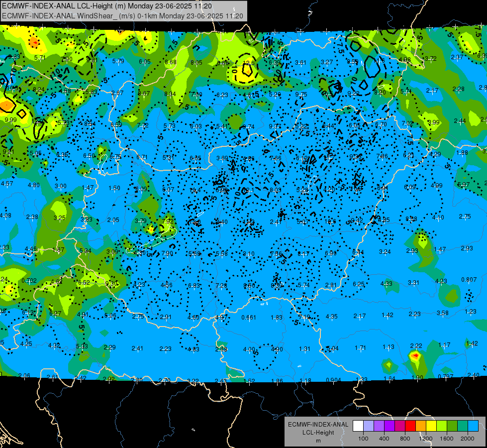
Task: Click the wind shear value "6.27"
Action: [x=55, y=314]
